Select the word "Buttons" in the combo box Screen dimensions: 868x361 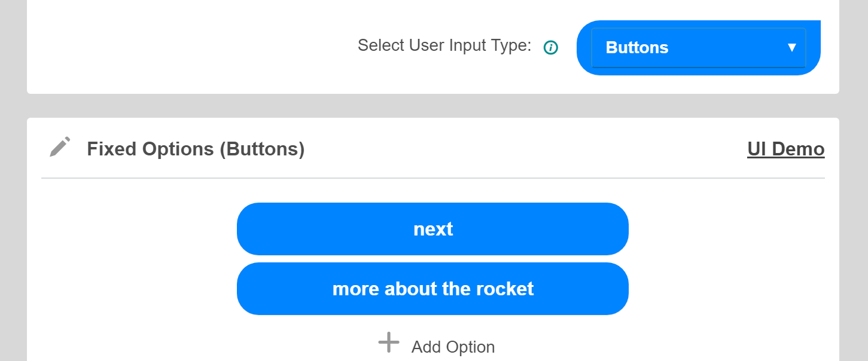(637, 48)
